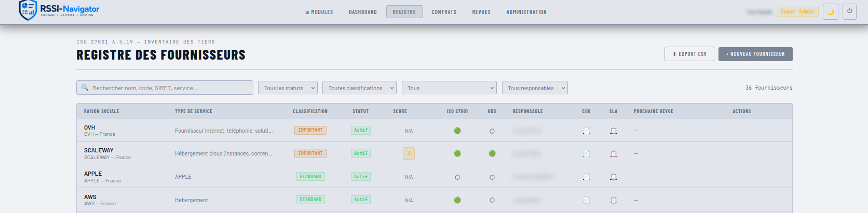Click HDS empty circle for OVH
This screenshot has width=868, height=213.
[x=492, y=131]
